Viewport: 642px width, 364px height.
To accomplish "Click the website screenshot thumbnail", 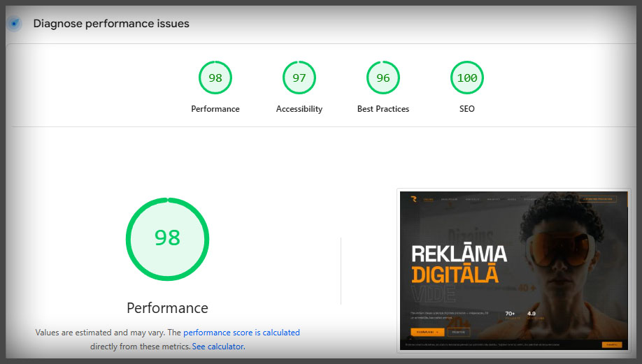I will [514, 271].
